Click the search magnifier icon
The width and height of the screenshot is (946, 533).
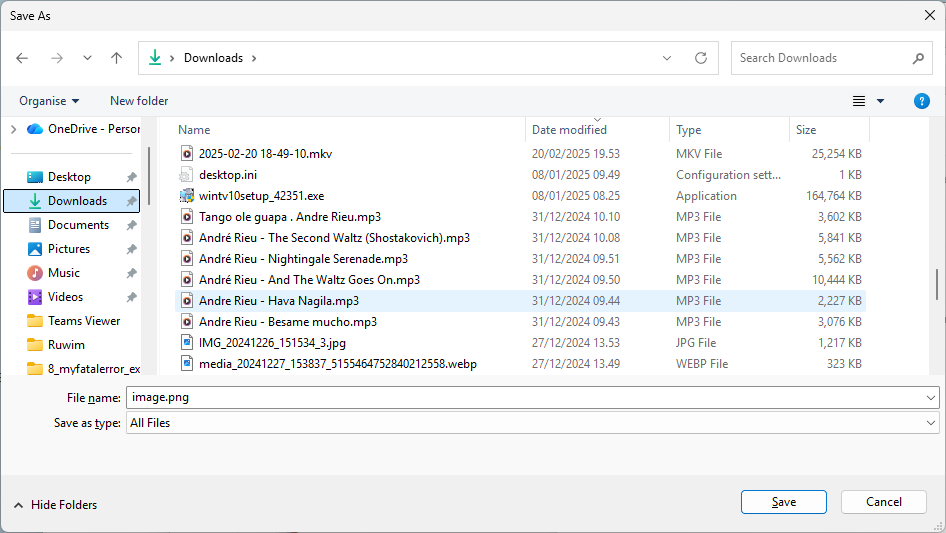coord(918,58)
